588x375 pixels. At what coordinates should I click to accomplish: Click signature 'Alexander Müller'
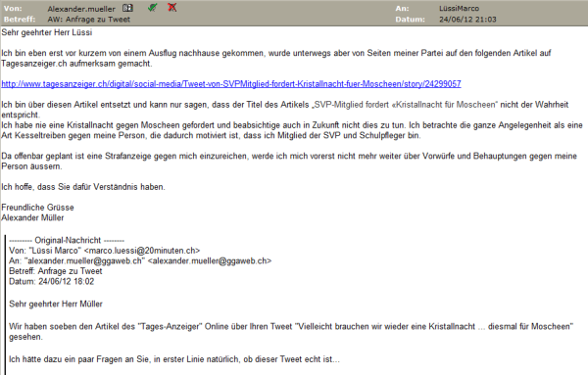point(32,217)
